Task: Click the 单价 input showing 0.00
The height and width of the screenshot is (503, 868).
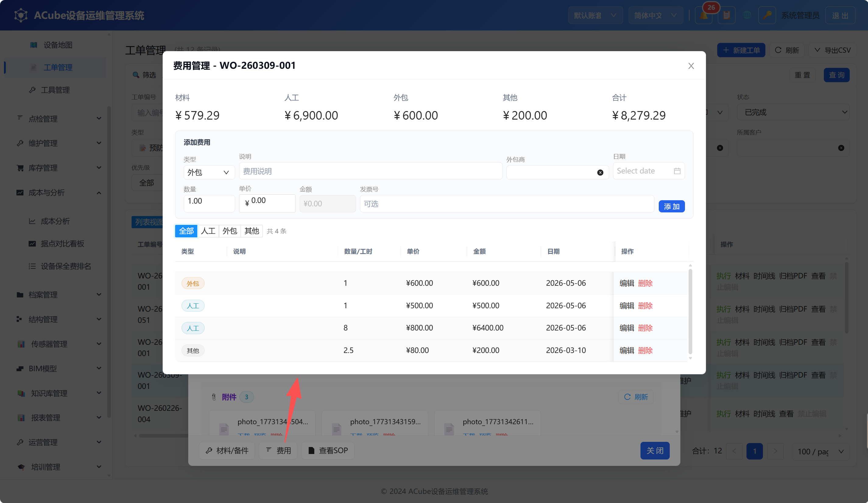Action: [x=267, y=203]
